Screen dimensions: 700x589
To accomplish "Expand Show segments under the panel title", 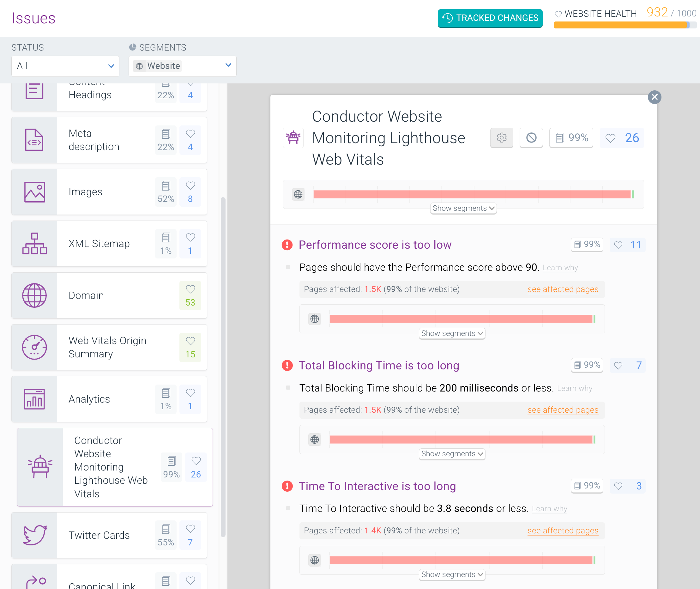I will 463,208.
